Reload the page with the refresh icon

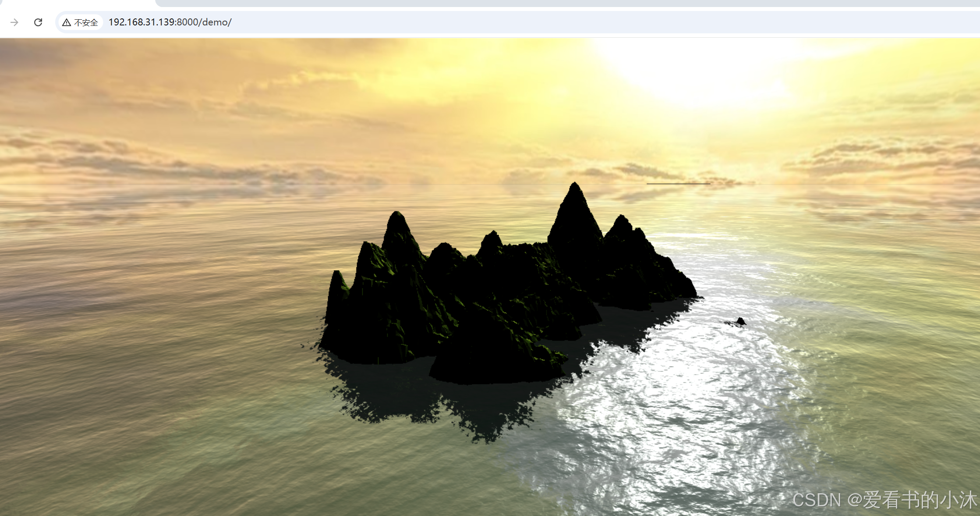coord(38,22)
